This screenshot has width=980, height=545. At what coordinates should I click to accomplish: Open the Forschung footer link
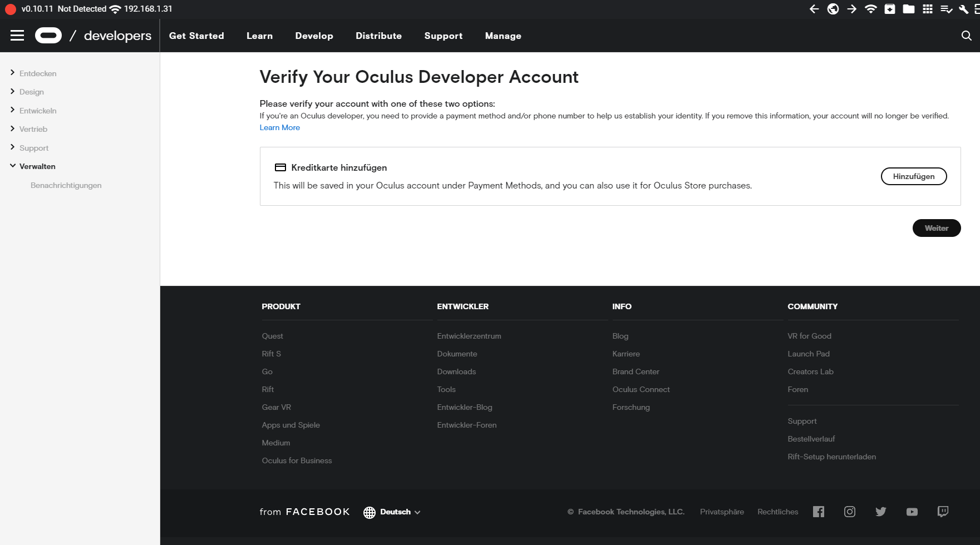tap(631, 407)
